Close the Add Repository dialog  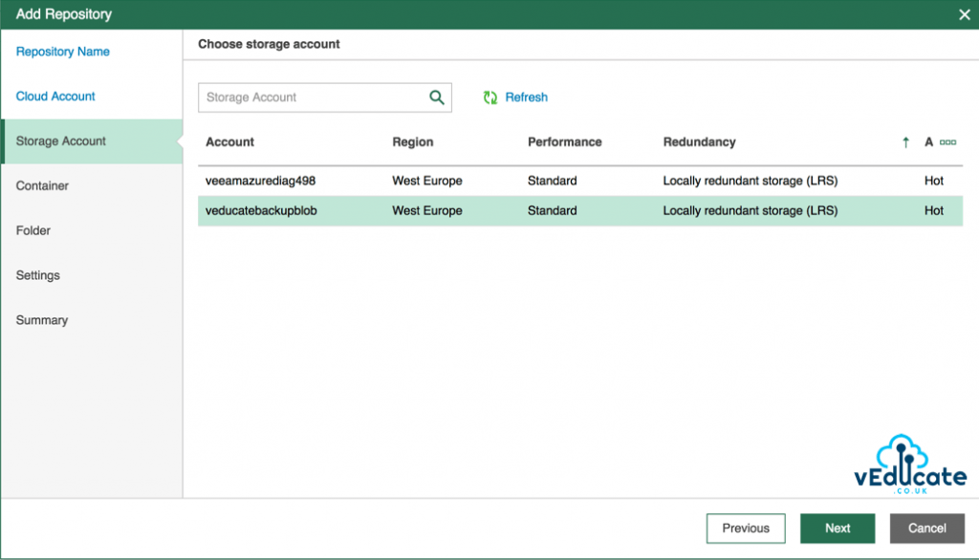coord(964,14)
